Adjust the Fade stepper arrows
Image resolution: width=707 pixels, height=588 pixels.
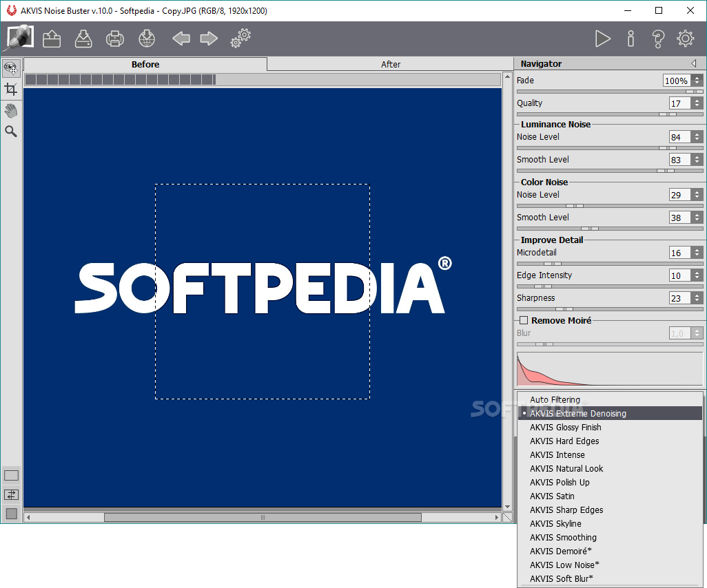(x=697, y=81)
